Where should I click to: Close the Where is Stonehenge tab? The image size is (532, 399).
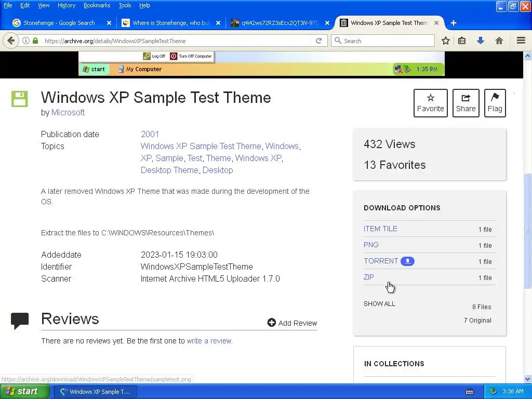click(x=218, y=23)
